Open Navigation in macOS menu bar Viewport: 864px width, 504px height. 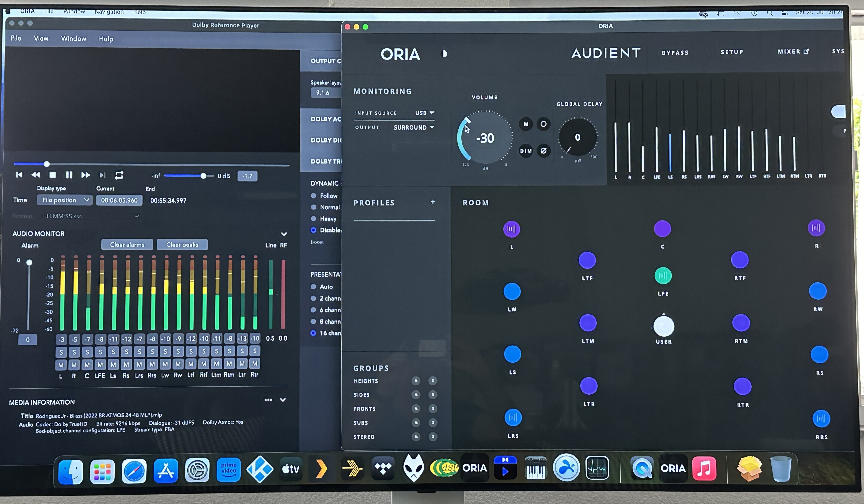109,12
